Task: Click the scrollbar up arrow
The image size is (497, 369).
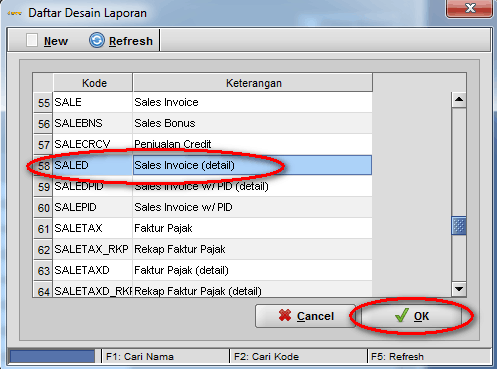Action: pos(459,99)
